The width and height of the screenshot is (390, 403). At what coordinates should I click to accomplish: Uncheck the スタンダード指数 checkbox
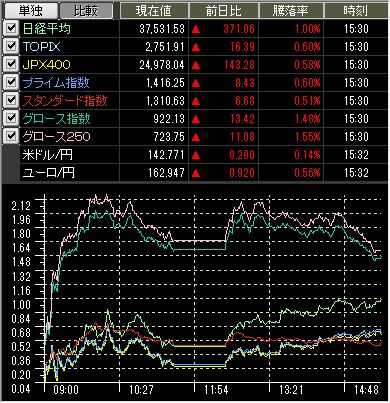pos(11,100)
